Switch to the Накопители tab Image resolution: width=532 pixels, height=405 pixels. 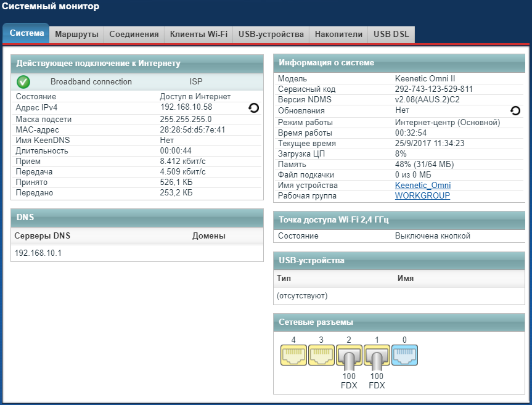(x=338, y=35)
